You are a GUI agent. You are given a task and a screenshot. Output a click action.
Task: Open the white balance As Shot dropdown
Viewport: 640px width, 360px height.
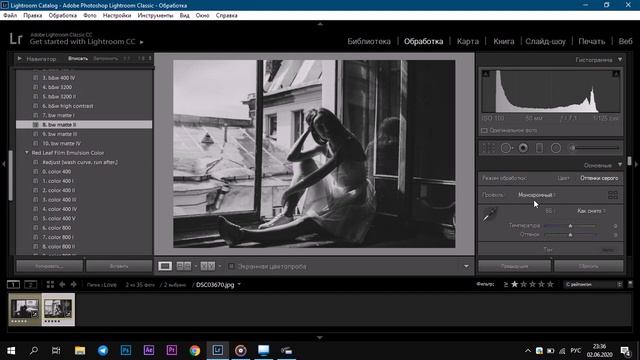591,211
